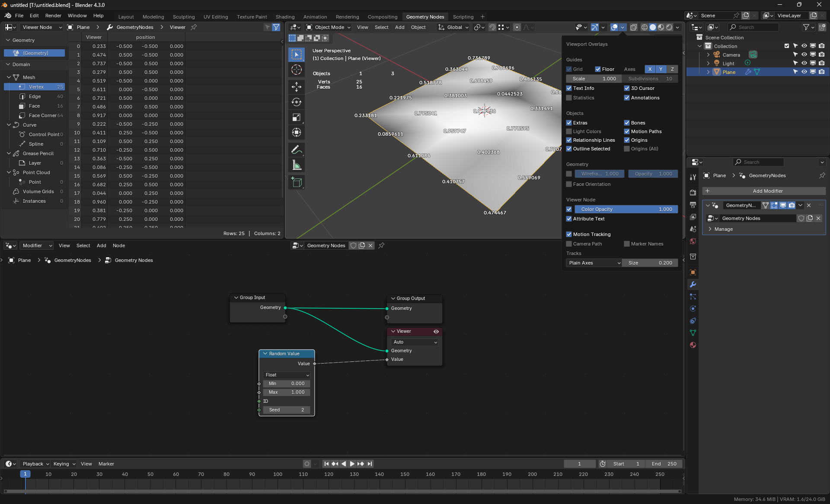Viewport: 830px width, 504px height.
Task: Enable Face Orientation overlay checkbox
Action: (x=569, y=184)
